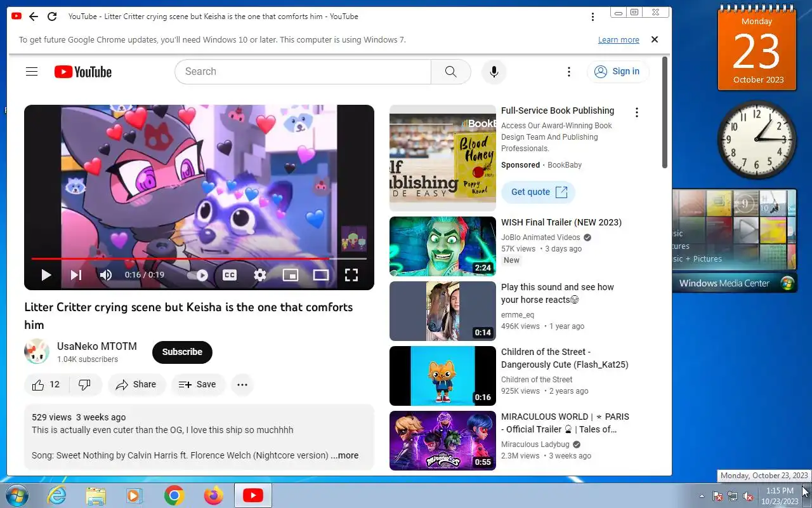Click Sign in button

[618, 72]
